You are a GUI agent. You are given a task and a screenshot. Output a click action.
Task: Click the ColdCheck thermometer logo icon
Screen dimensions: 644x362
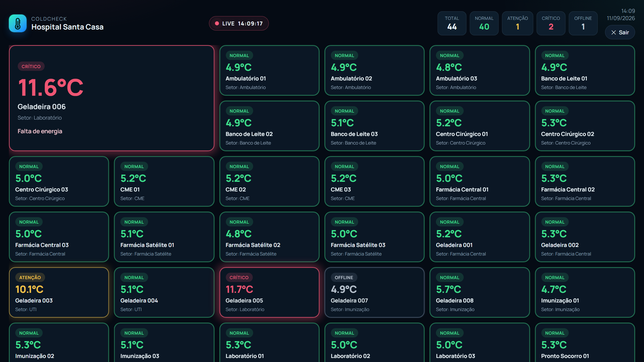point(18,23)
